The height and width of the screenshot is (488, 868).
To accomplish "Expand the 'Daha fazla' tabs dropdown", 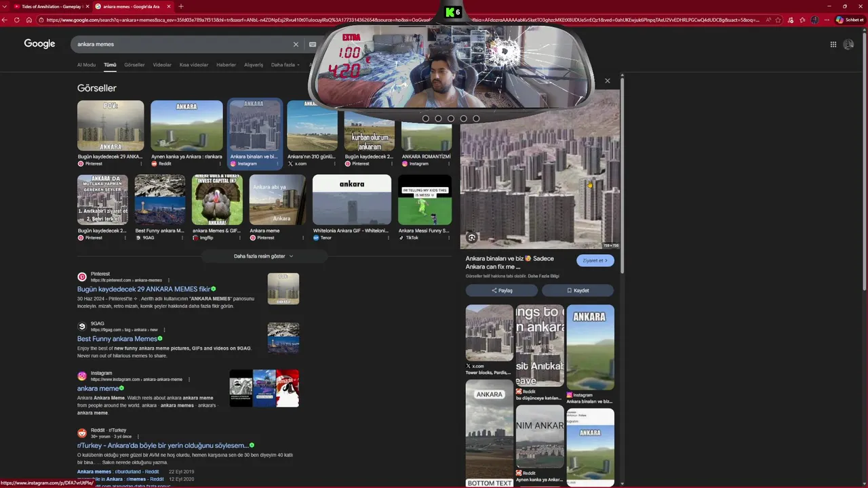I will coord(285,65).
